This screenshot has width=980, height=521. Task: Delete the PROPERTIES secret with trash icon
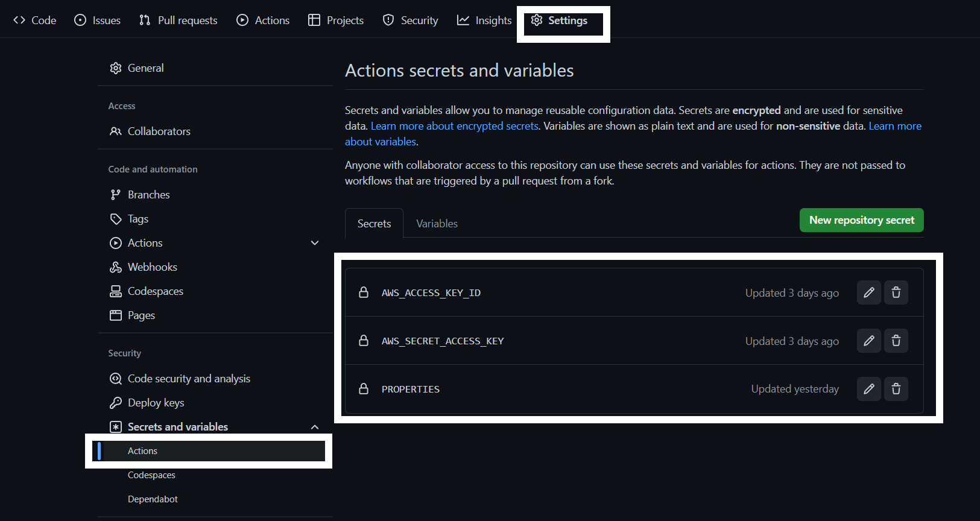click(x=896, y=389)
